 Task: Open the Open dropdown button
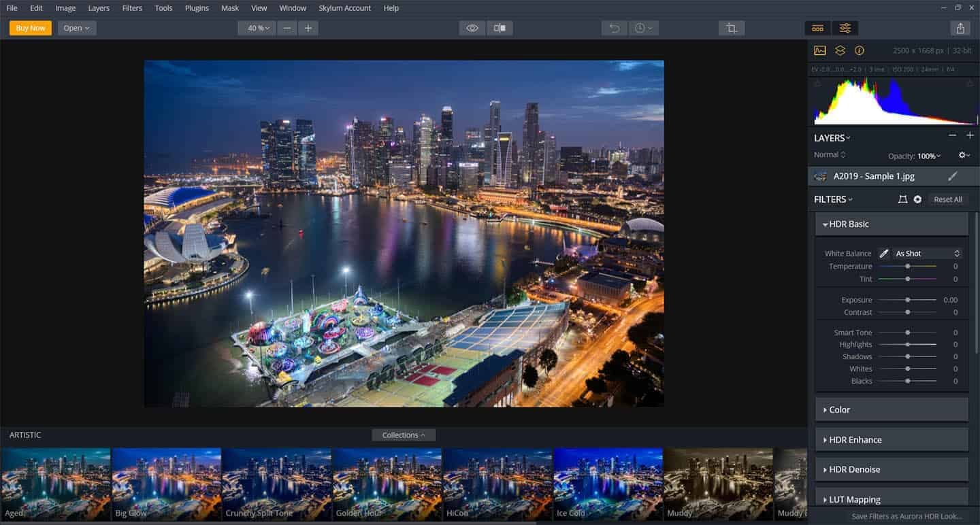point(77,28)
